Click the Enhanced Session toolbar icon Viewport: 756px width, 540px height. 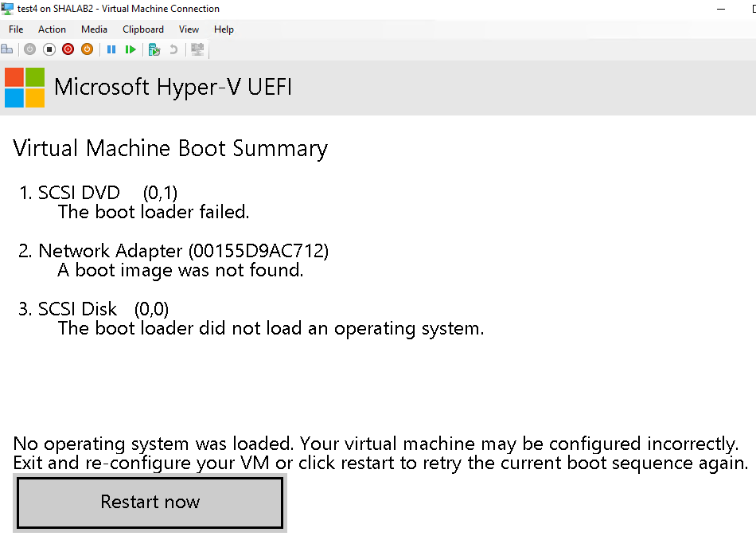(197, 49)
